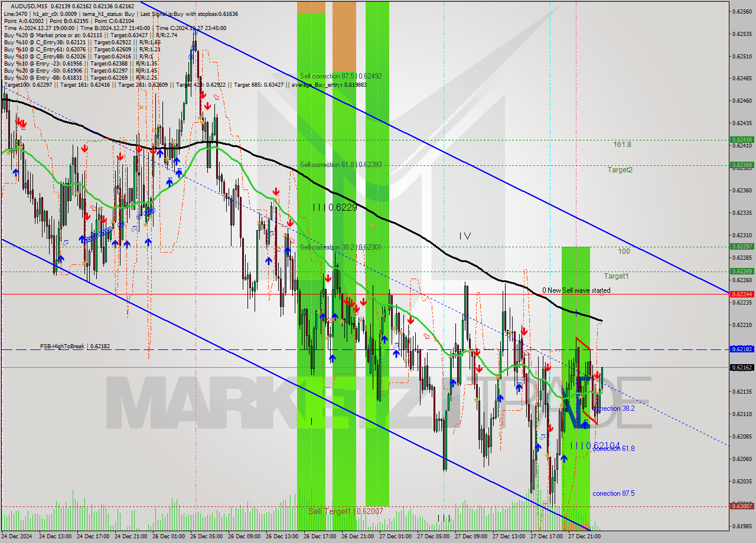
Task: Click '24 Dec 21:00' on time axis
Action: coord(131,537)
